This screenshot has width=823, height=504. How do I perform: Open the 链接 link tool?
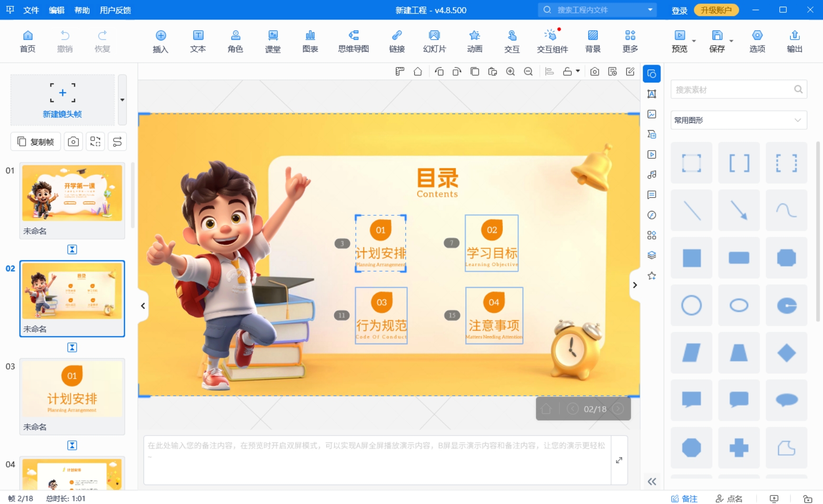pos(397,41)
